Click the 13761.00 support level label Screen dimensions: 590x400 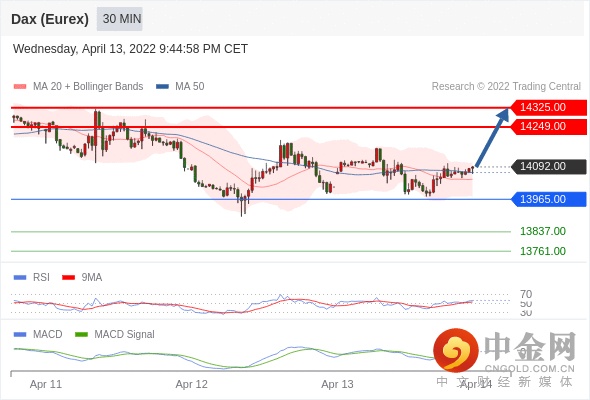[x=543, y=251]
